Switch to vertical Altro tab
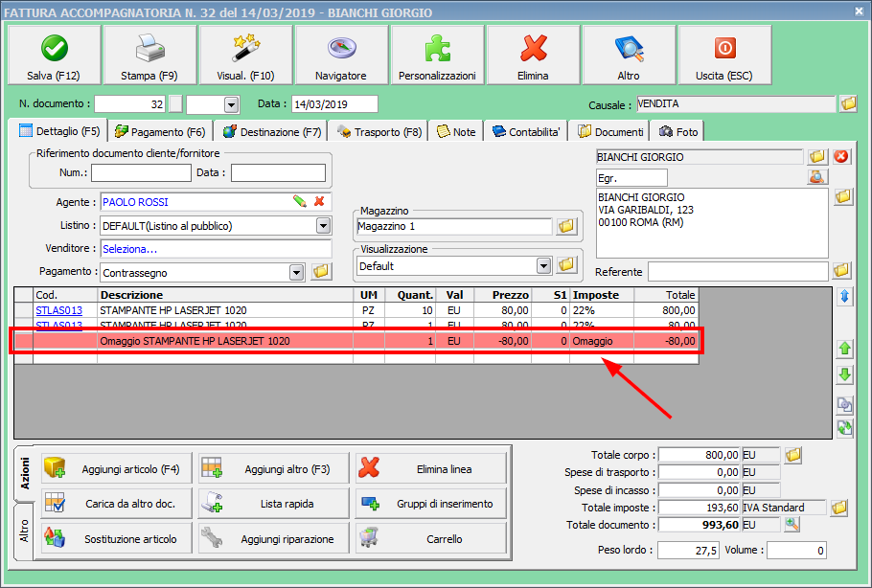 click(24, 531)
